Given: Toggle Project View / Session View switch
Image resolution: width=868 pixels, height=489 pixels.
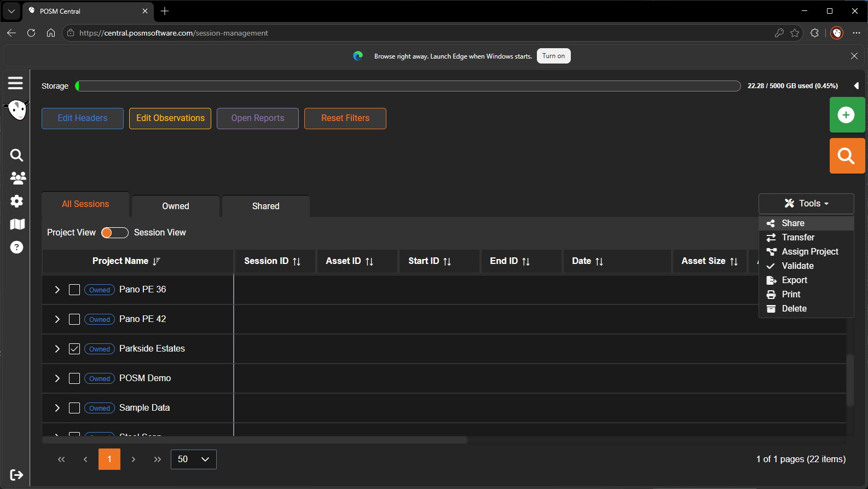Looking at the screenshot, I should click(115, 233).
